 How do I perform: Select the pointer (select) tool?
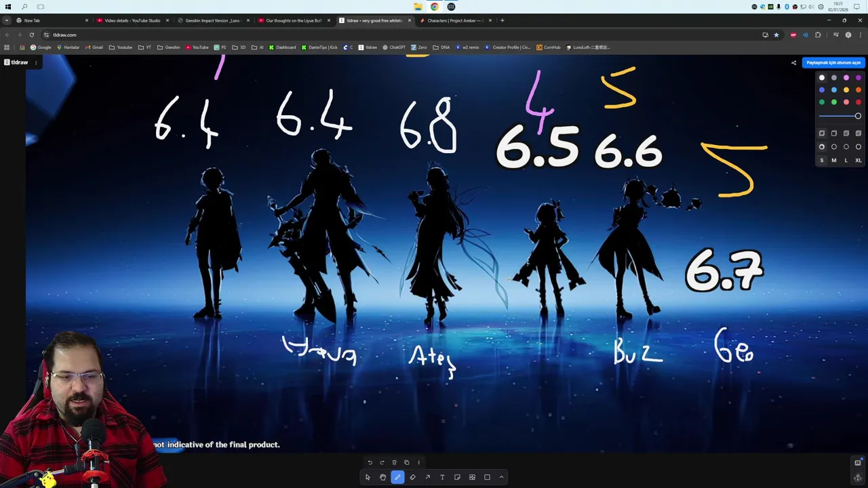coord(368,477)
